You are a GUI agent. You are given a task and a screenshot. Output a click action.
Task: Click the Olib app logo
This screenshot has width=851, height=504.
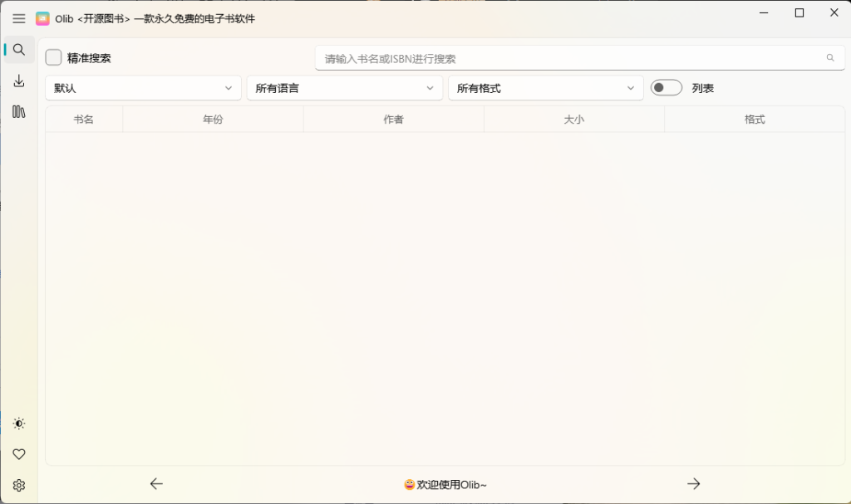tap(43, 17)
